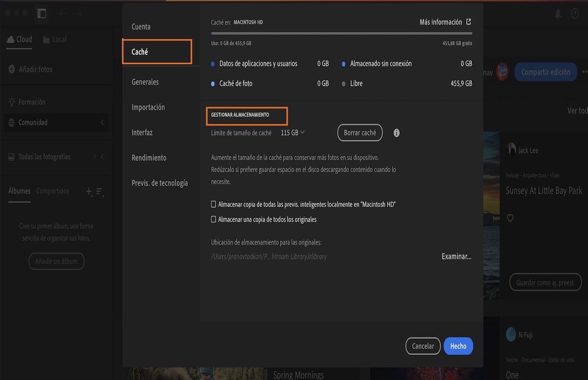Image resolution: width=588 pixels, height=380 pixels.
Task: Open the user profile avatar
Action: [x=502, y=72]
